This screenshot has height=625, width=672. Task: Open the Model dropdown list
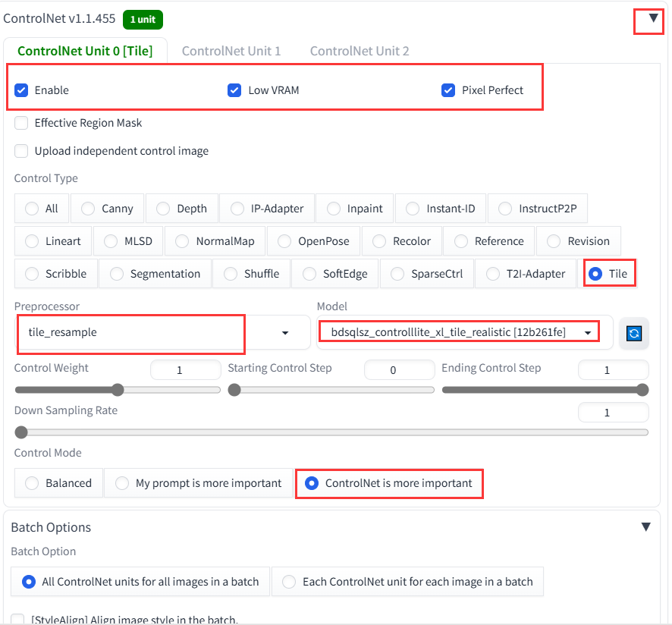pyautogui.click(x=465, y=333)
